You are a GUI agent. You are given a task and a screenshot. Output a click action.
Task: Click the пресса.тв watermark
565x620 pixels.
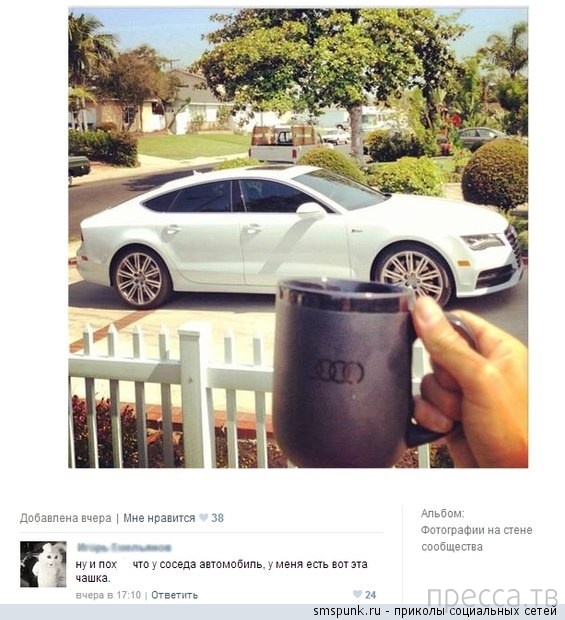492,596
